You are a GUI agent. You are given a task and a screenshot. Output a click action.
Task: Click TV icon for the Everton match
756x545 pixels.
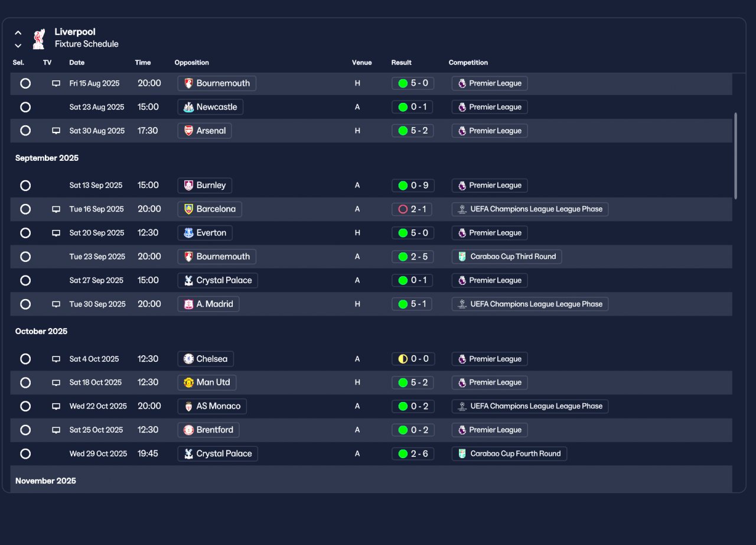coord(56,233)
